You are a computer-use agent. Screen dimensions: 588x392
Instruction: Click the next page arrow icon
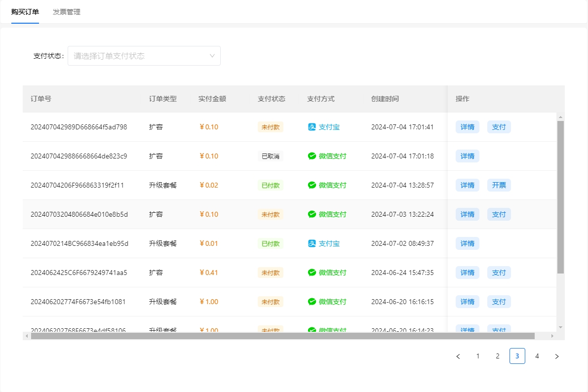pos(557,355)
